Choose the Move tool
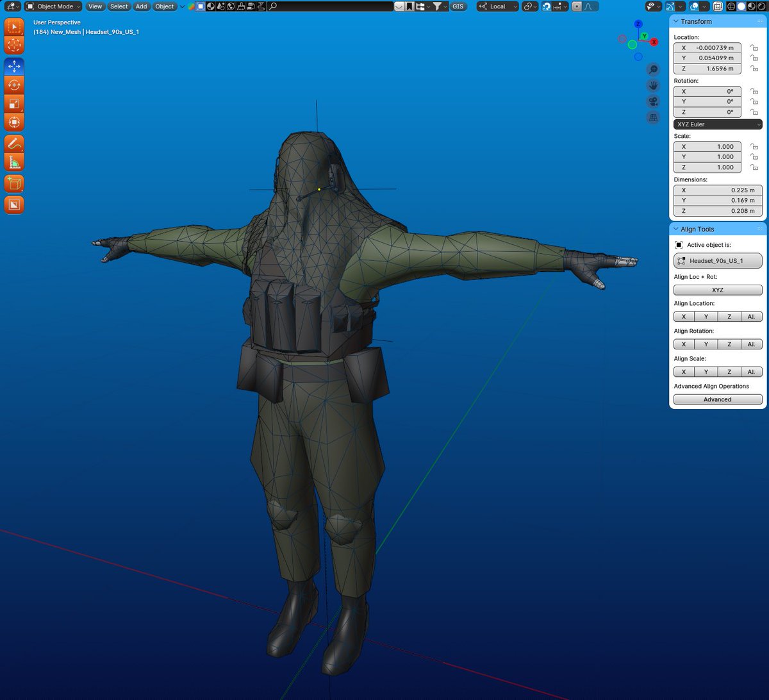769x700 pixels. (x=14, y=66)
